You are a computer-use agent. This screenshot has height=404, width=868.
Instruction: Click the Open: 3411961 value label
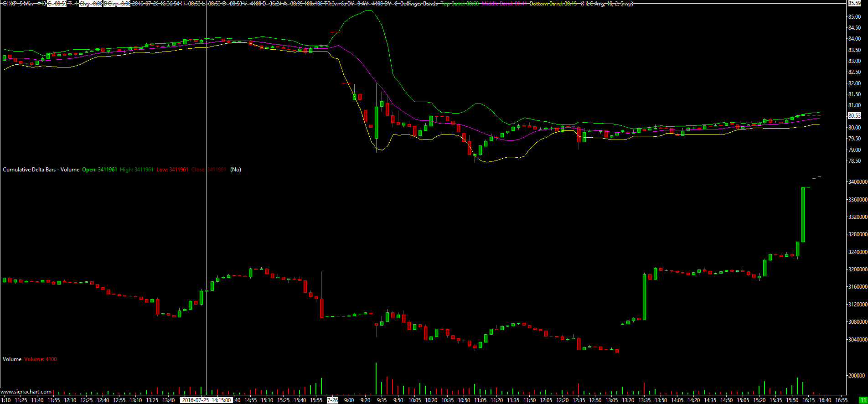pyautogui.click(x=99, y=170)
